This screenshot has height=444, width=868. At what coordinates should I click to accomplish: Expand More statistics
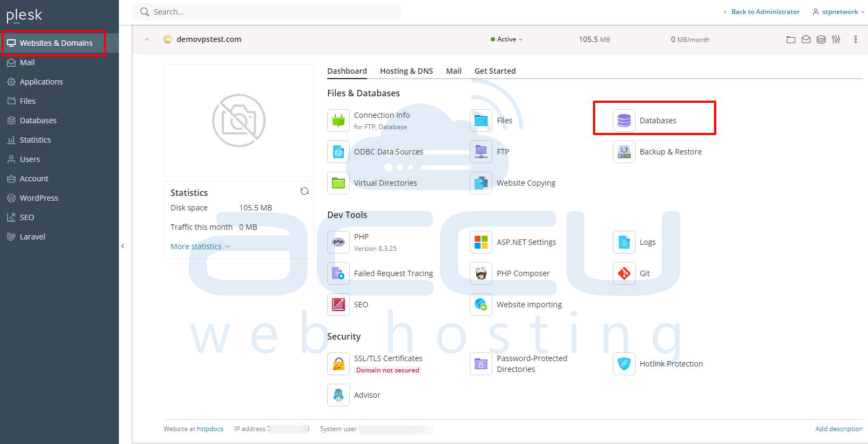click(200, 246)
